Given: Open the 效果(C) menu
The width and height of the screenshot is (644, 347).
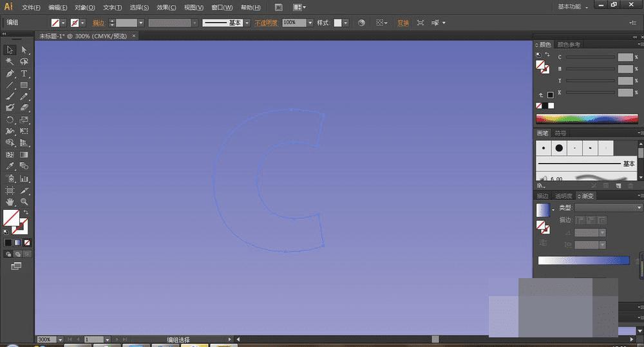Looking at the screenshot, I should [x=167, y=7].
